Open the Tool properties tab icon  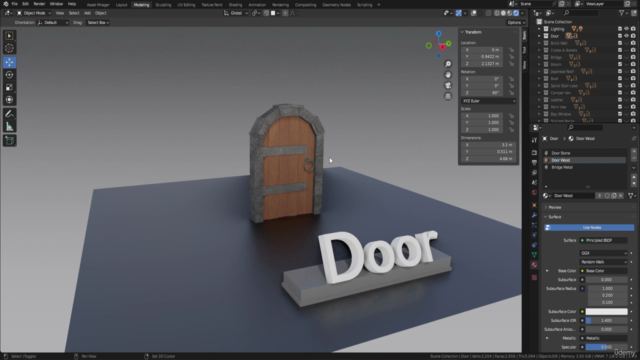tap(534, 140)
